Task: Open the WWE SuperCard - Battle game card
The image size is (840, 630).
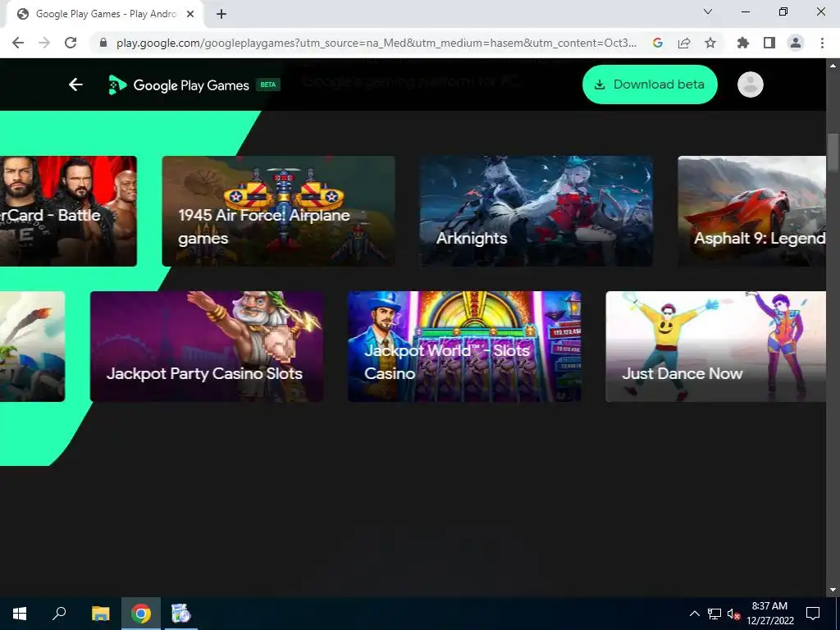Action: (x=68, y=211)
